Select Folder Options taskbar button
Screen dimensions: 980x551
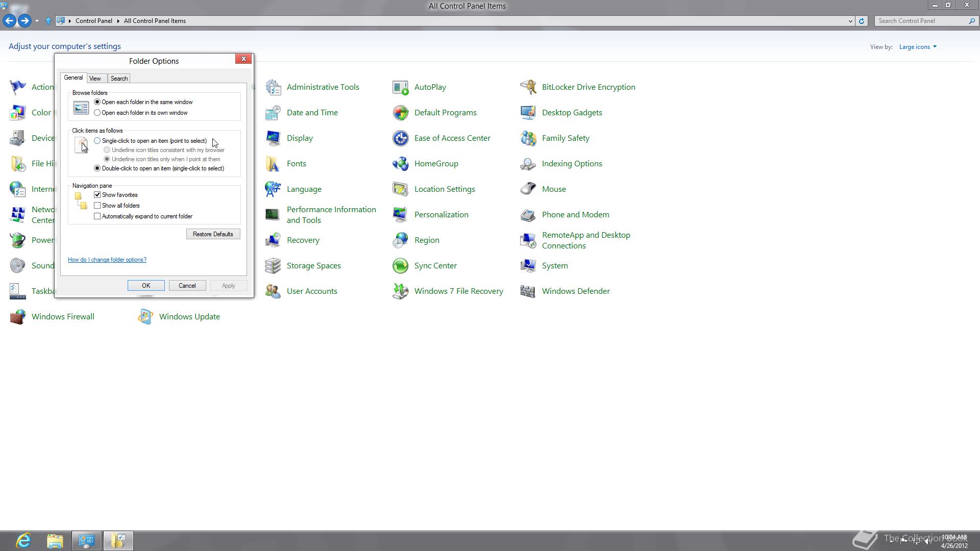coord(118,541)
